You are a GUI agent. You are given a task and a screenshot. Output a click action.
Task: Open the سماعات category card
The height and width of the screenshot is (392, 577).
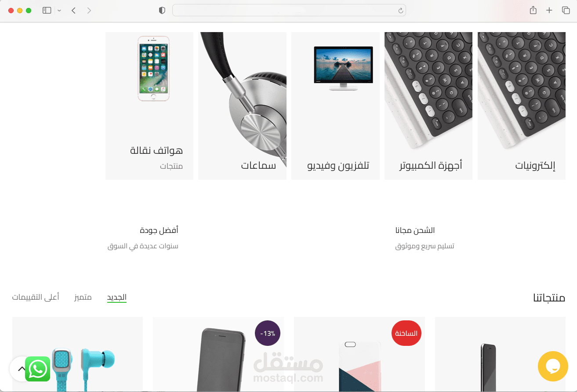pyautogui.click(x=243, y=106)
